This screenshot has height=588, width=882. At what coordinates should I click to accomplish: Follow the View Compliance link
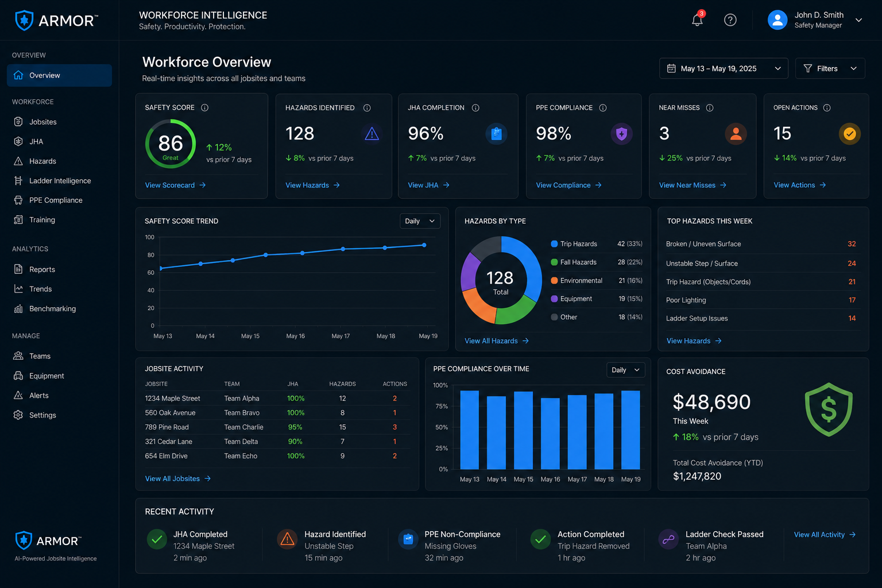(x=568, y=185)
